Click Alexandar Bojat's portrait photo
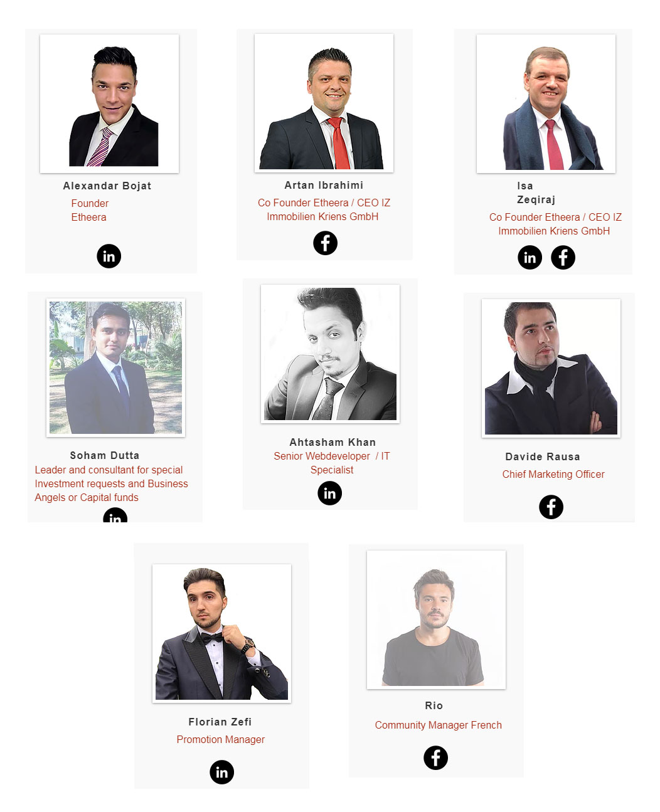This screenshot has height=812, width=660. click(110, 103)
